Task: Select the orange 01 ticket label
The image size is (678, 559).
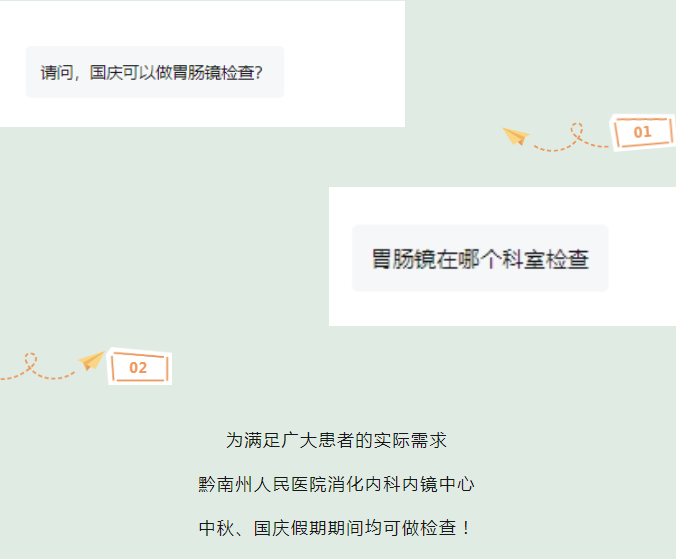Action: pos(643,132)
